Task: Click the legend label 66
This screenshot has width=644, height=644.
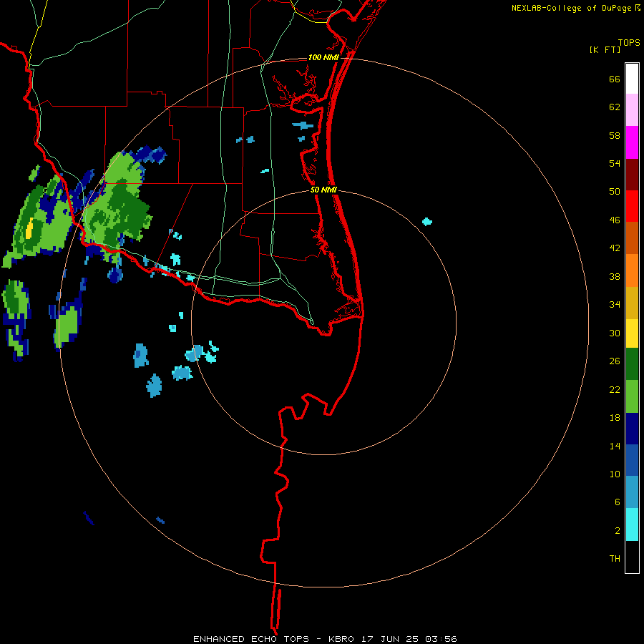Action: coord(615,79)
